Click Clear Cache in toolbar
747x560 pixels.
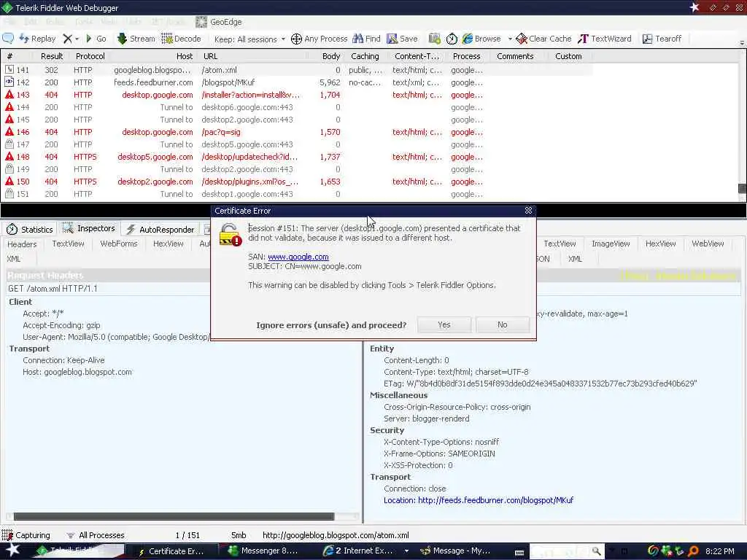543,39
